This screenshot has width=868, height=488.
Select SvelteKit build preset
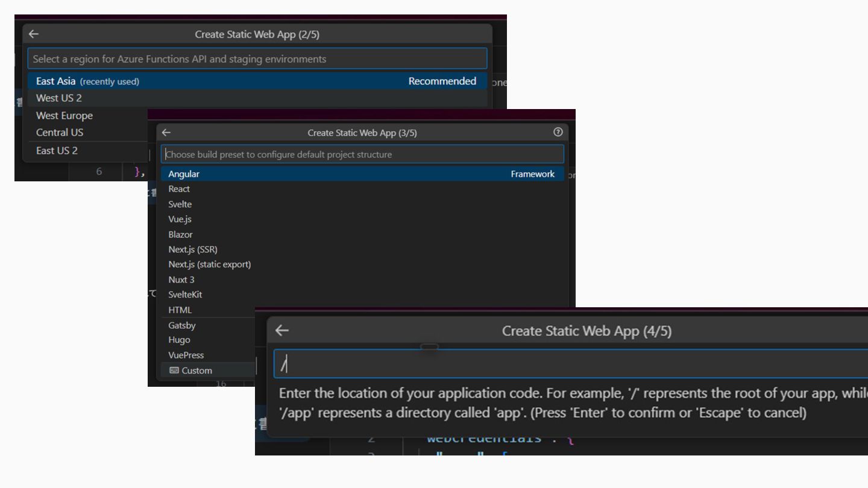[x=362, y=295]
